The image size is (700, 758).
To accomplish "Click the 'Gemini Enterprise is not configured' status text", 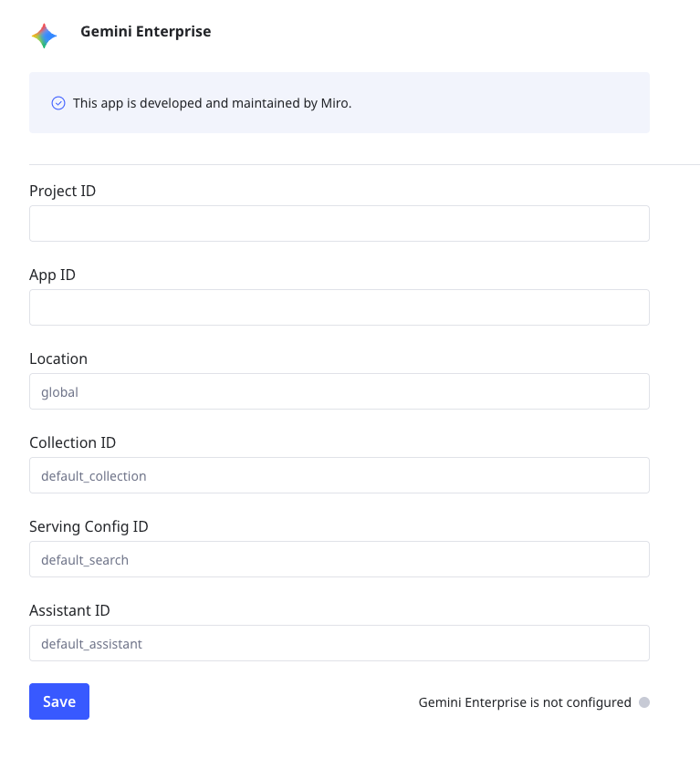I will pos(525,702).
